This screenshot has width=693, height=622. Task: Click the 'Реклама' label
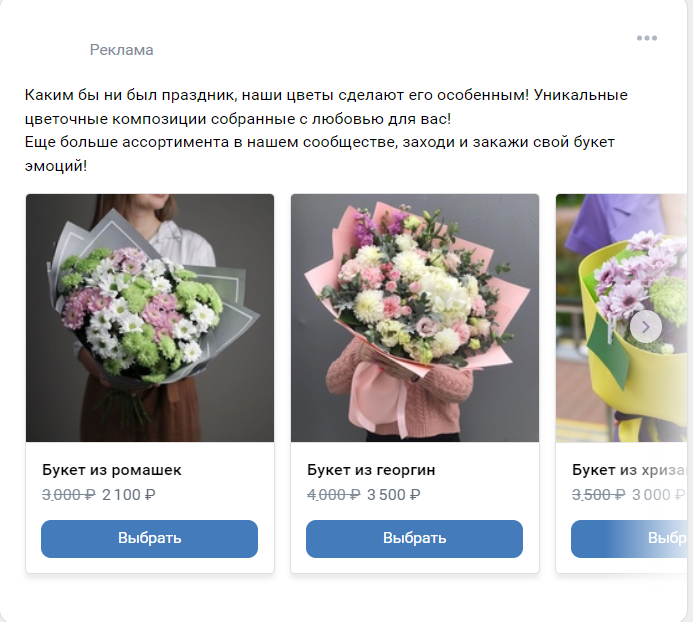pos(121,50)
